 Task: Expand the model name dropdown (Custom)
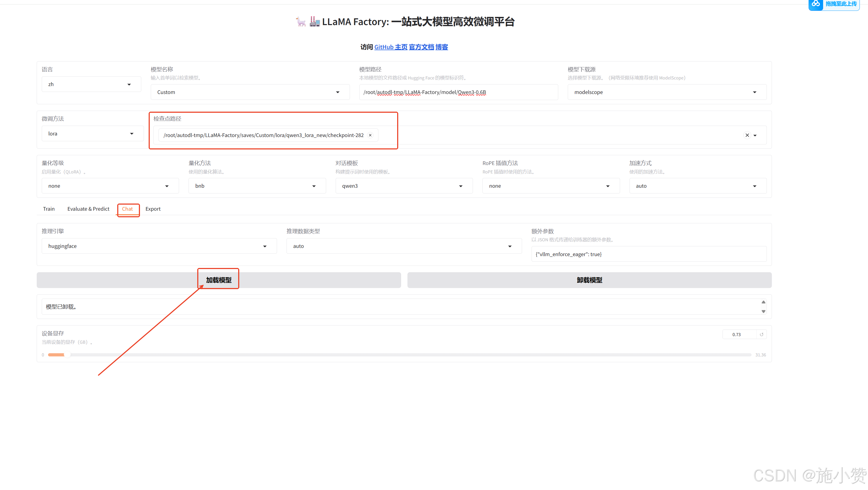click(x=250, y=92)
